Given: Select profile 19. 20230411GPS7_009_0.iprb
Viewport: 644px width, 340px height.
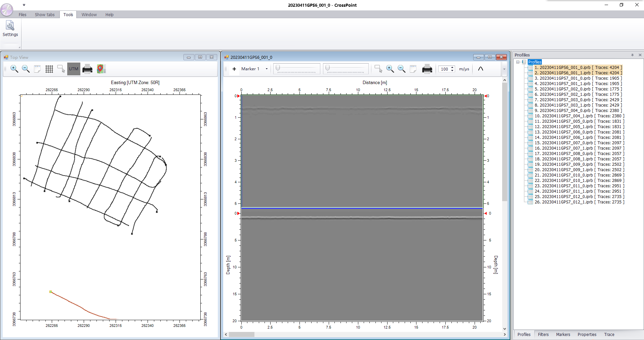Looking at the screenshot, I should coord(579,164).
